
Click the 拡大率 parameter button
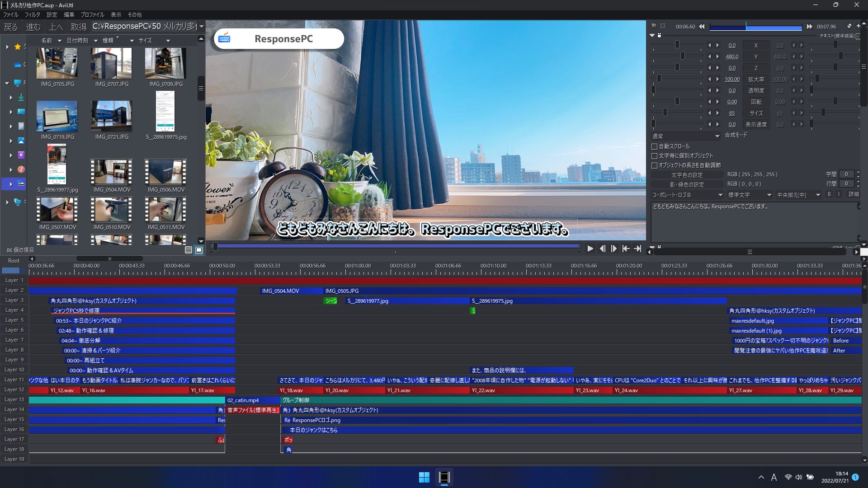pyautogui.click(x=756, y=79)
